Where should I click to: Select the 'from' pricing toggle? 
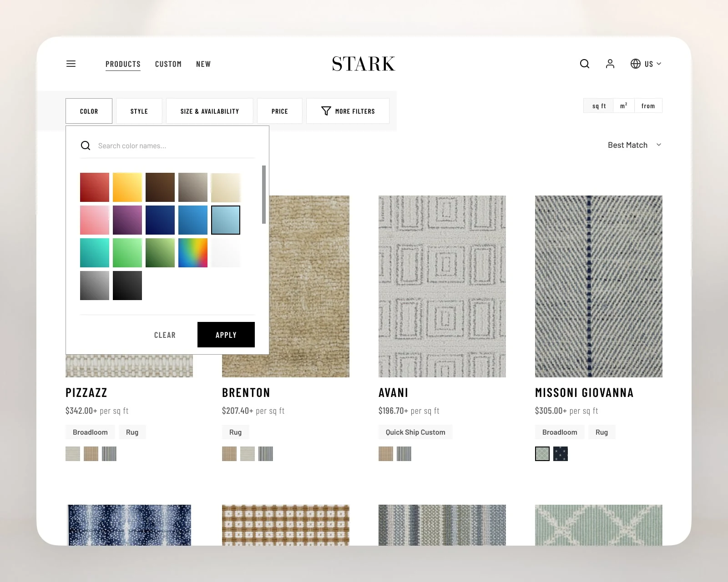[648, 105]
